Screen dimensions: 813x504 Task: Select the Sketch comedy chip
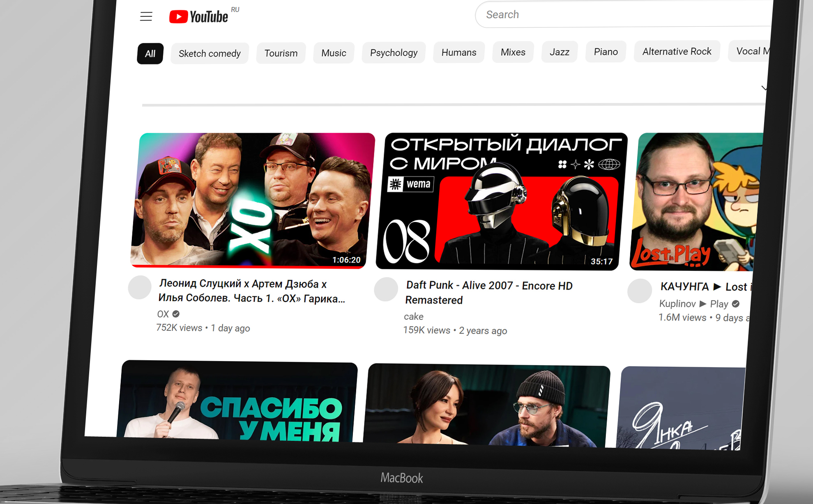click(210, 53)
